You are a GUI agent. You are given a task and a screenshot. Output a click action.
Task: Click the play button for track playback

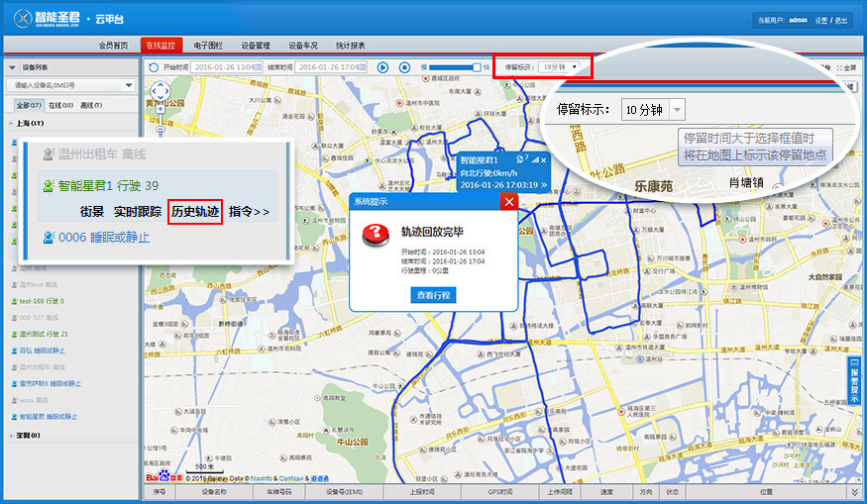tap(383, 67)
